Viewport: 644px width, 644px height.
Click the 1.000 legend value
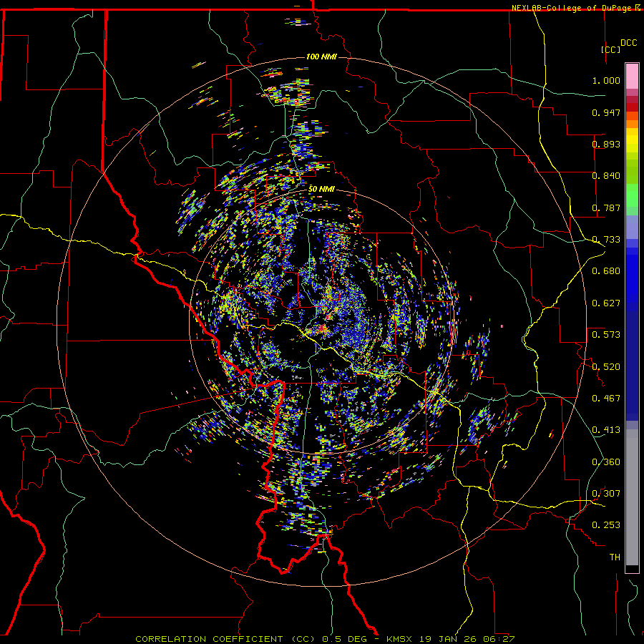pyautogui.click(x=606, y=80)
